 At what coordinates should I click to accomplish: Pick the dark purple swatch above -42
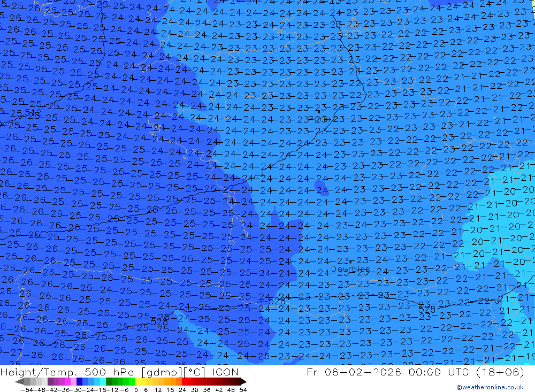50,382
